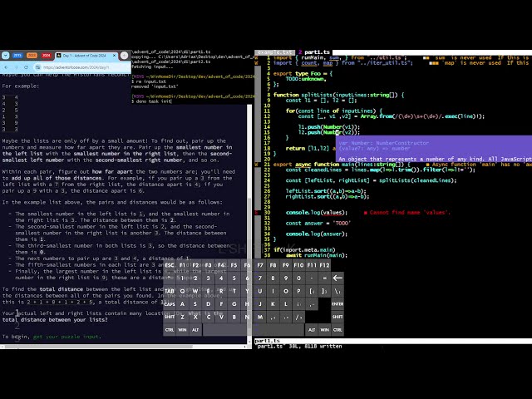Click the editor's vertical scrollbar

click(258, 156)
